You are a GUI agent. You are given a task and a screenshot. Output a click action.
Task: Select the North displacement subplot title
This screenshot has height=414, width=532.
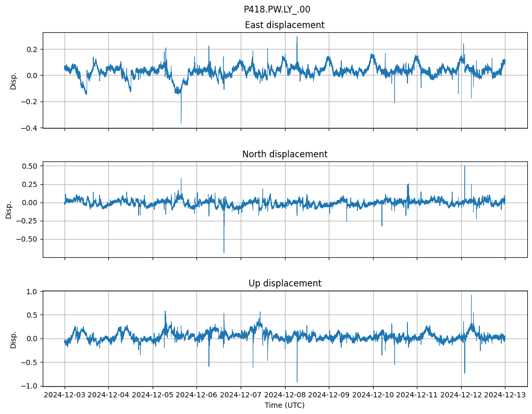284,154
